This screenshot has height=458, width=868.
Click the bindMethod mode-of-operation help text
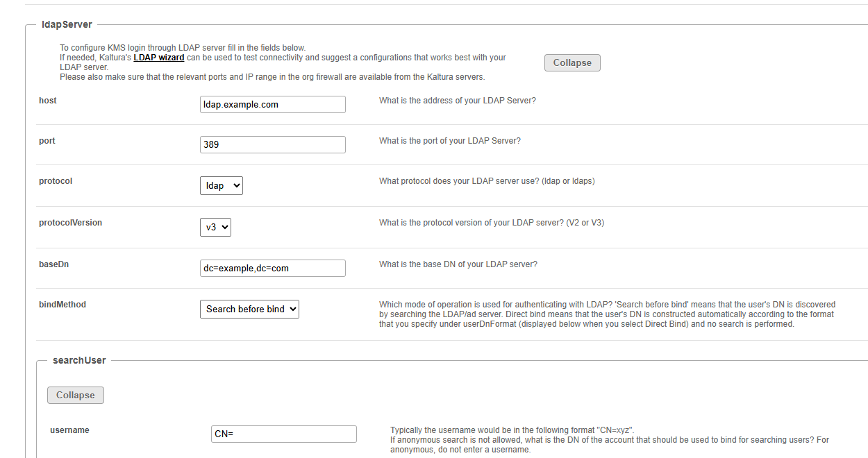tap(608, 314)
